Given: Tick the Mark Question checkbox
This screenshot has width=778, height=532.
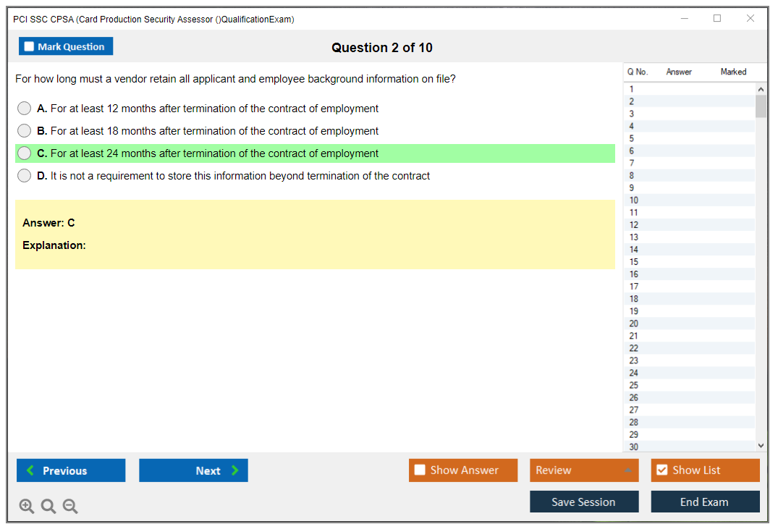Looking at the screenshot, I should click(29, 47).
